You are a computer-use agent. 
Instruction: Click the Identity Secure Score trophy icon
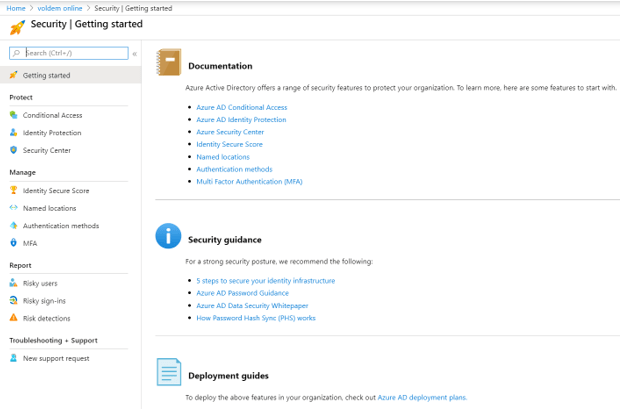[x=13, y=190]
